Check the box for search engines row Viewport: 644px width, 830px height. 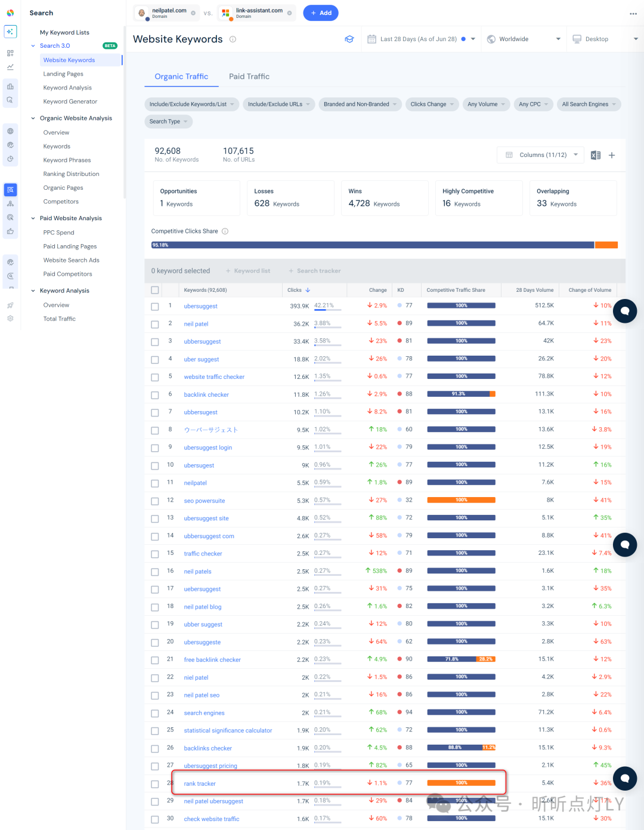point(155,714)
